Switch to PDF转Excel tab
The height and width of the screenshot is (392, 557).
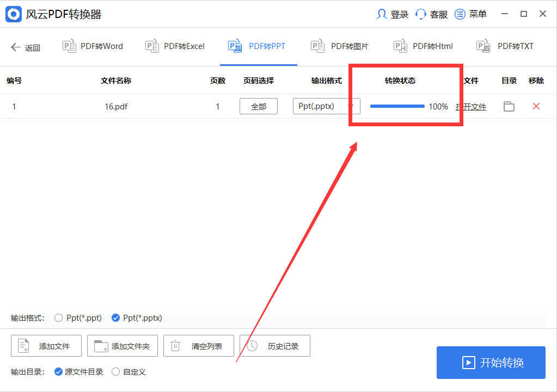point(175,46)
